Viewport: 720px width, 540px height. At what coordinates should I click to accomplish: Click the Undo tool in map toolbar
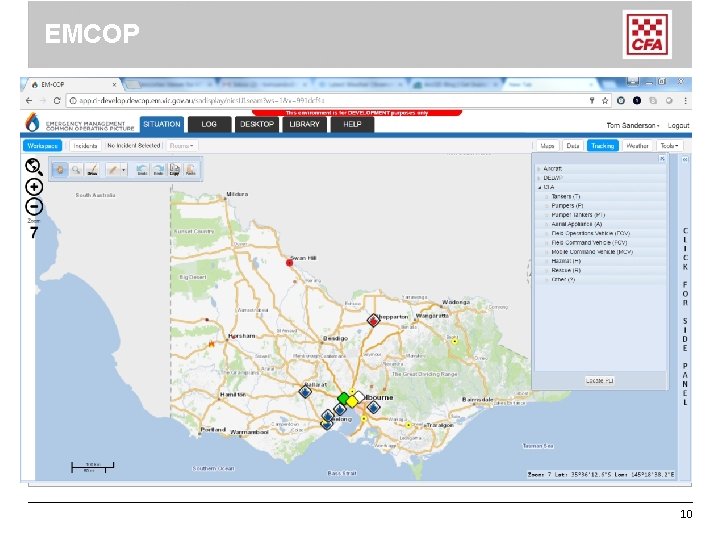(x=142, y=170)
